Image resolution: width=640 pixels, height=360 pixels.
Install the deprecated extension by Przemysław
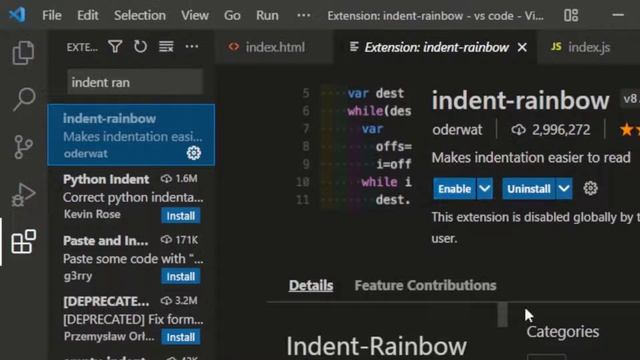pyautogui.click(x=180, y=337)
